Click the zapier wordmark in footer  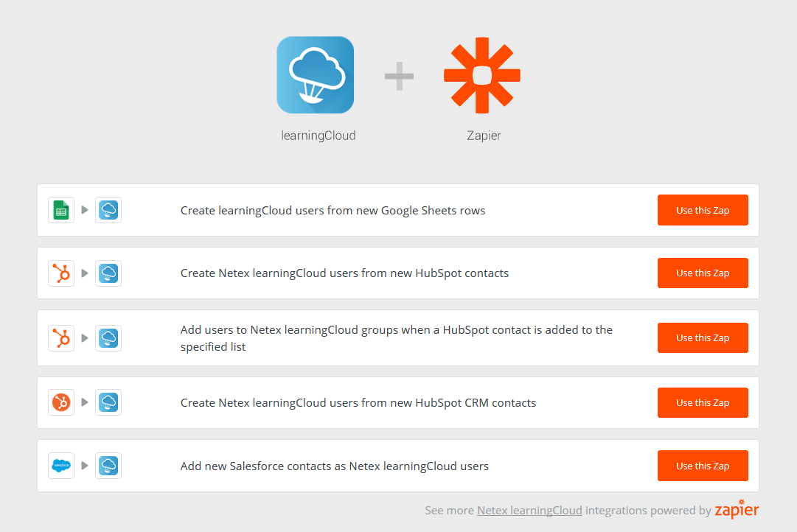coord(737,509)
